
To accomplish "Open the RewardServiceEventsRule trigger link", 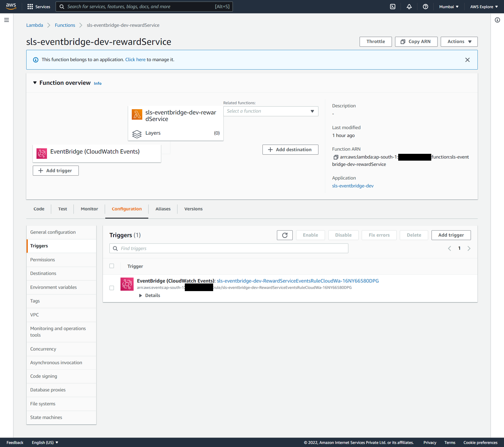I will [298, 281].
